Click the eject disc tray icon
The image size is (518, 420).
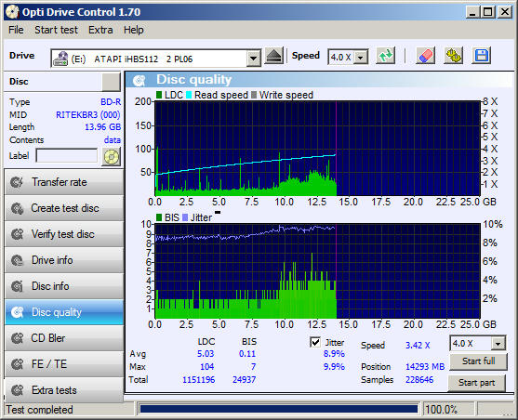tap(273, 56)
